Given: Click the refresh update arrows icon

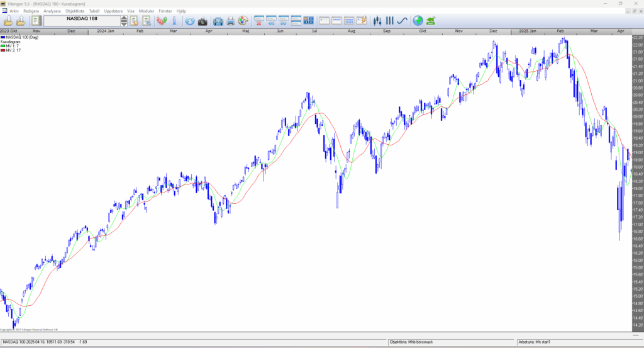Looking at the screenshot, I should point(189,21).
